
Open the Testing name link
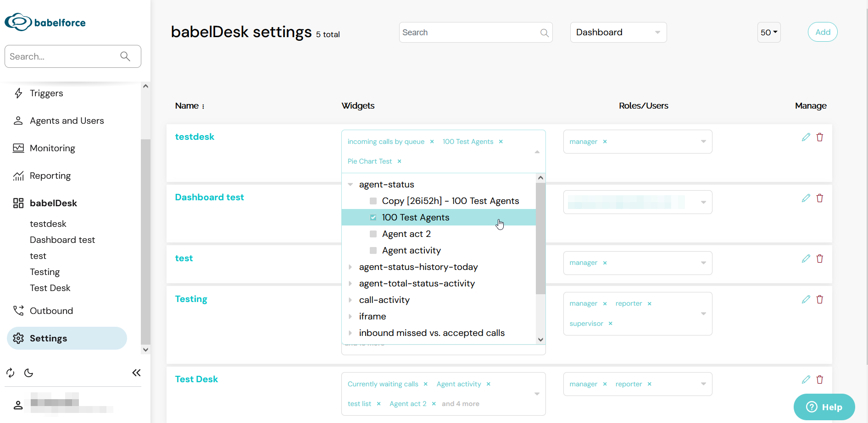point(191,299)
